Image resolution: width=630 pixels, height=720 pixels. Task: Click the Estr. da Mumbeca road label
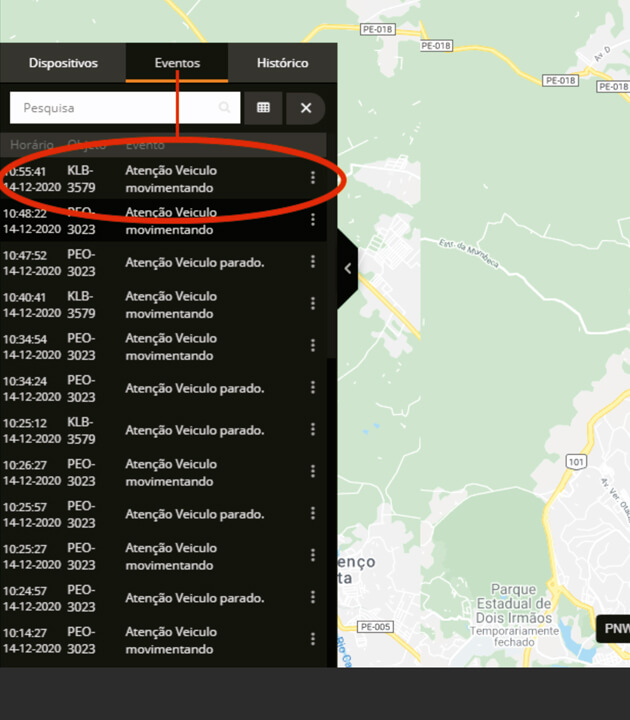coord(468,253)
